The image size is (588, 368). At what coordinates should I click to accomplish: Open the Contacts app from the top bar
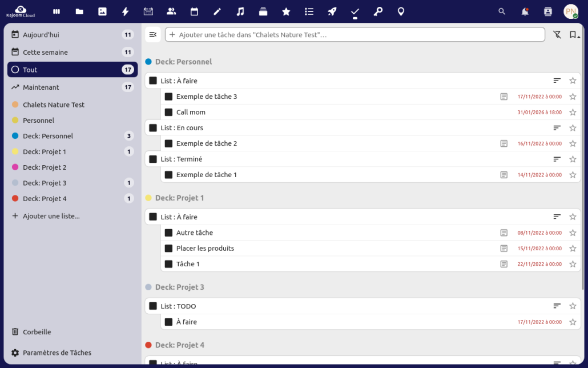click(171, 11)
